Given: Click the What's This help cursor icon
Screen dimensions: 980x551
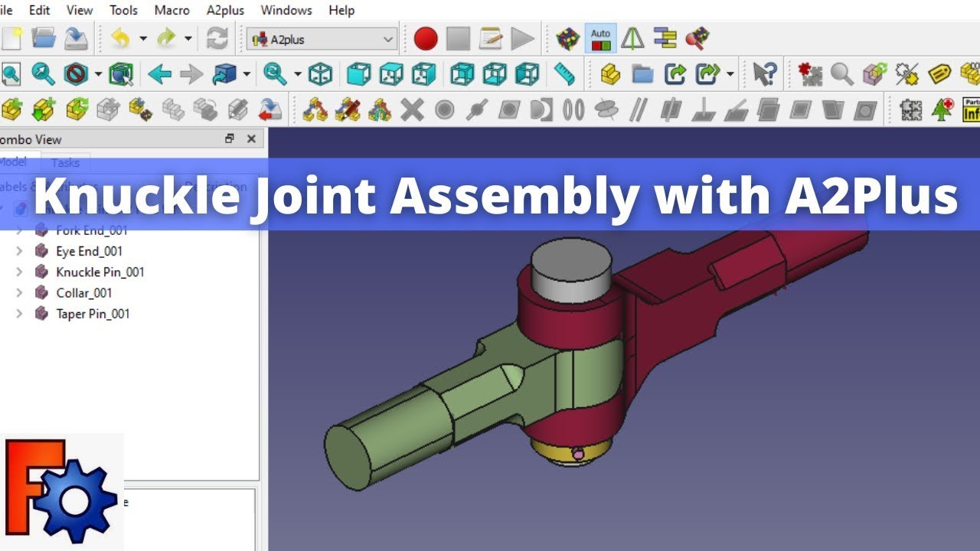Looking at the screenshot, I should tap(763, 74).
